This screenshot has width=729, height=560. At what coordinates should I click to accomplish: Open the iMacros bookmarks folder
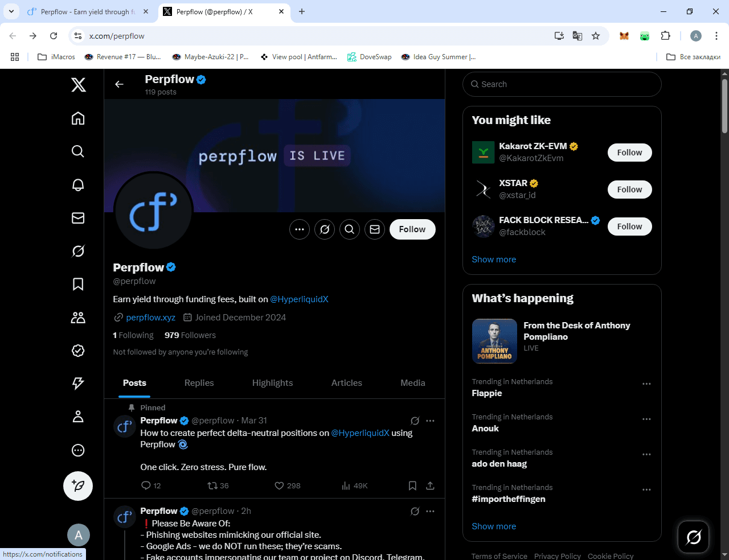coord(56,57)
